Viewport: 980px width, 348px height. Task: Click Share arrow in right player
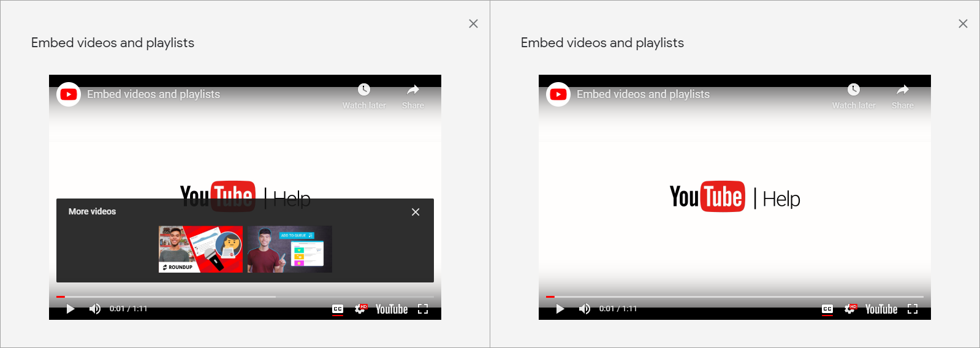point(903,89)
